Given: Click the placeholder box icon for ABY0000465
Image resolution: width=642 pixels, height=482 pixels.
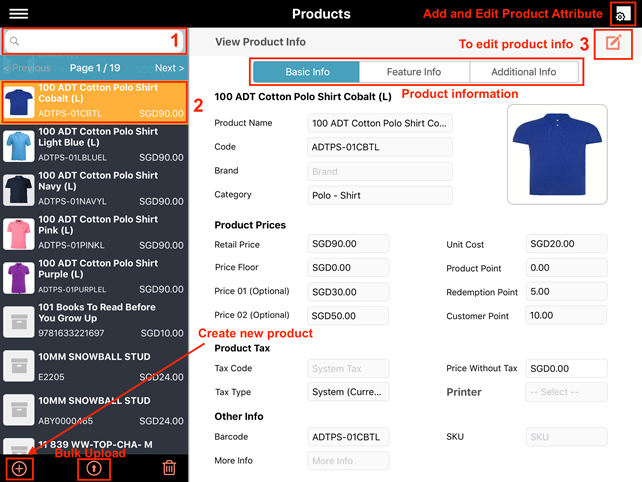Looking at the screenshot, I should coord(19,410).
